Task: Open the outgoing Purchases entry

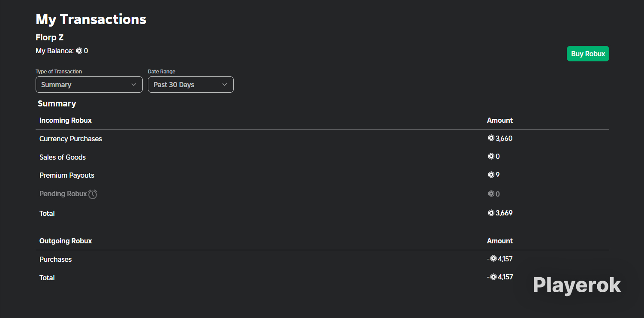Action: point(322,259)
